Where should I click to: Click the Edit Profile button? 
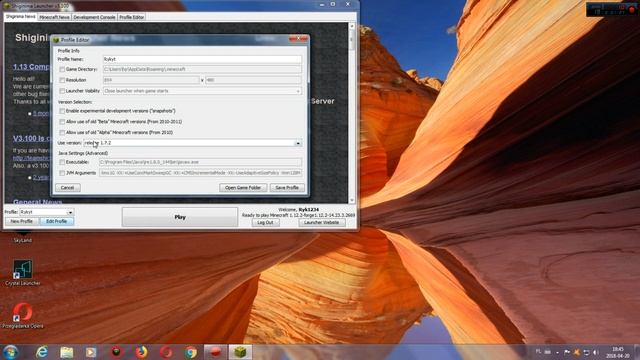56,221
